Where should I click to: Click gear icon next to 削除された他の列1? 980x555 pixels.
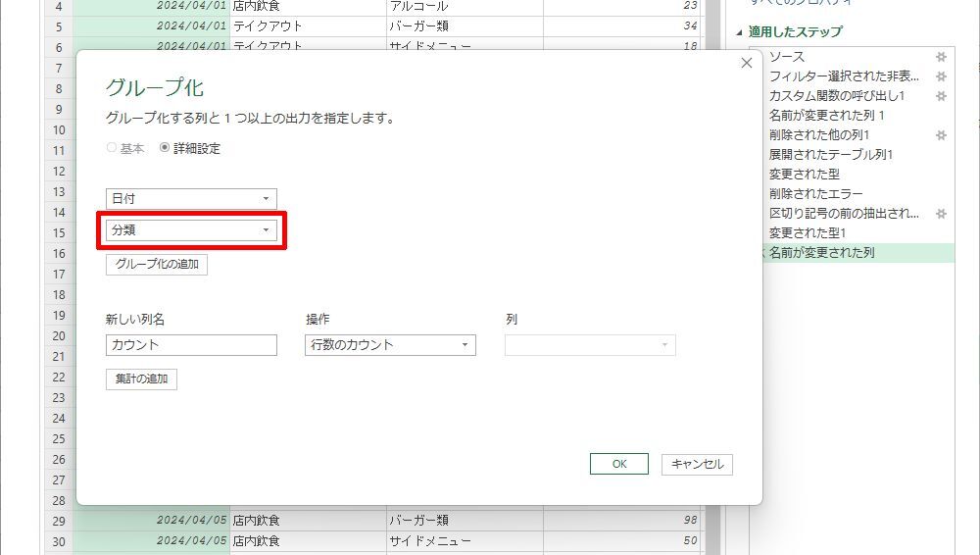click(941, 134)
